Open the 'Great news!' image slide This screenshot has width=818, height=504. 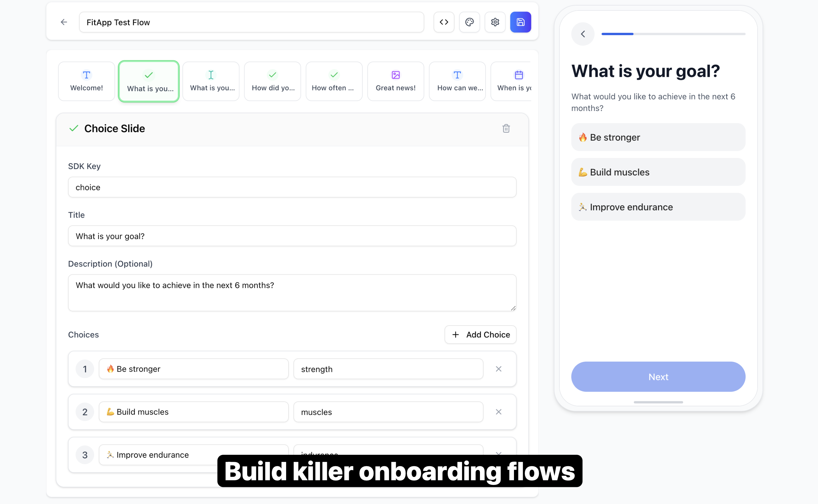396,81
